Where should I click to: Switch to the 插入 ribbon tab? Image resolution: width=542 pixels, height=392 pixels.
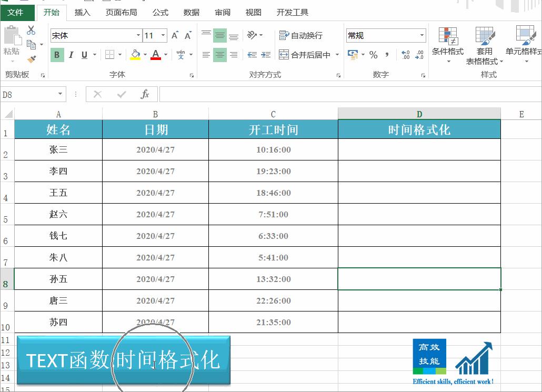click(83, 12)
